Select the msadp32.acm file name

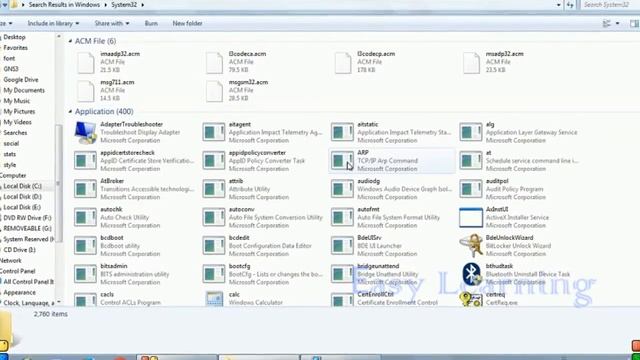click(x=504, y=54)
